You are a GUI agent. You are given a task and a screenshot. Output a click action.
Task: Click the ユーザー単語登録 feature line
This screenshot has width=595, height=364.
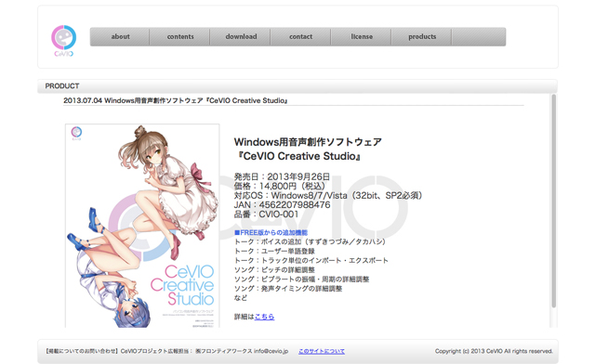click(x=274, y=251)
